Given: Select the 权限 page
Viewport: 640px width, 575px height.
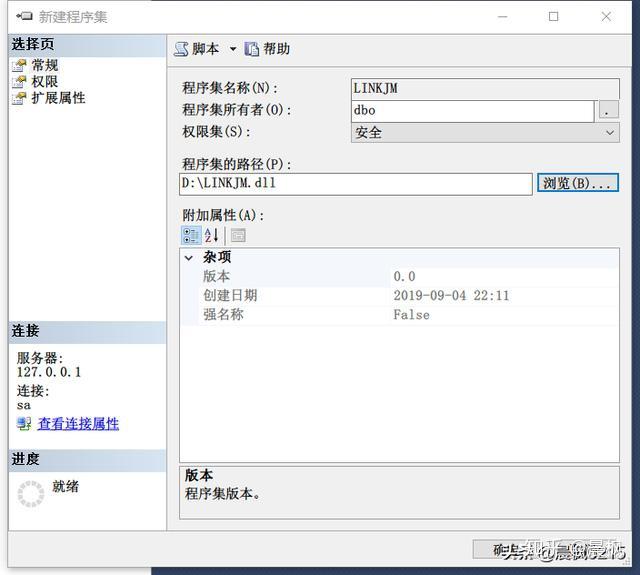Looking at the screenshot, I should point(45,82).
